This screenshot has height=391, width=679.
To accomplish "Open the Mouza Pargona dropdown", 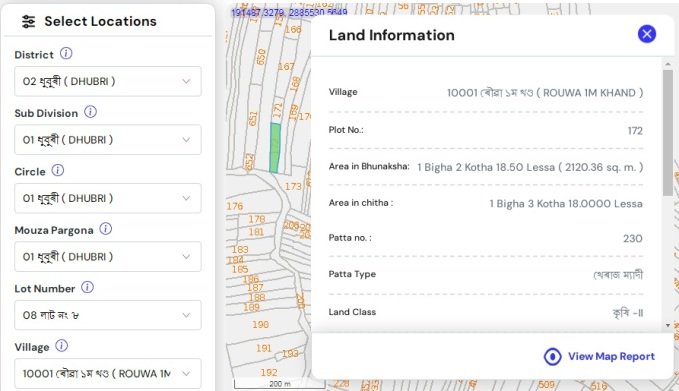I will (108, 257).
